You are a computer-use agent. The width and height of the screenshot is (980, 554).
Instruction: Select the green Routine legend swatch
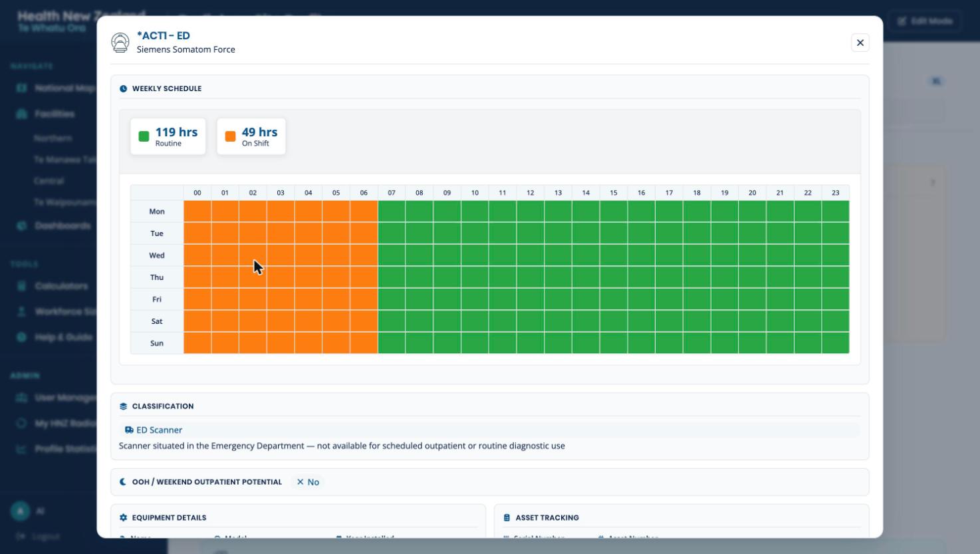click(144, 136)
